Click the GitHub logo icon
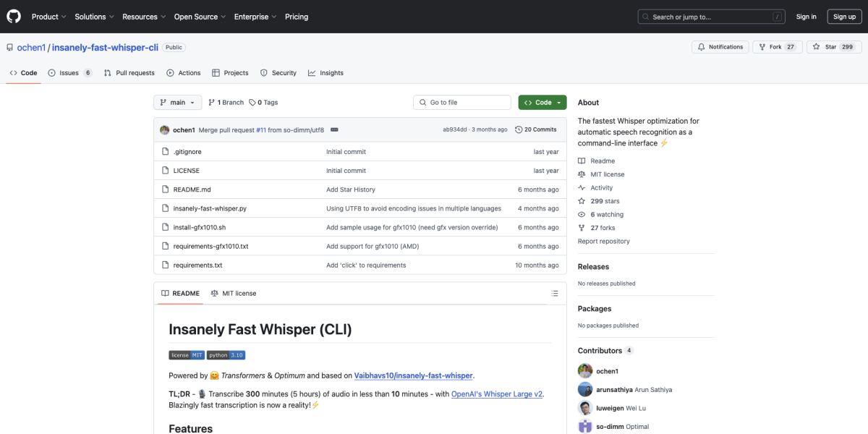The image size is (868, 434). [x=14, y=17]
